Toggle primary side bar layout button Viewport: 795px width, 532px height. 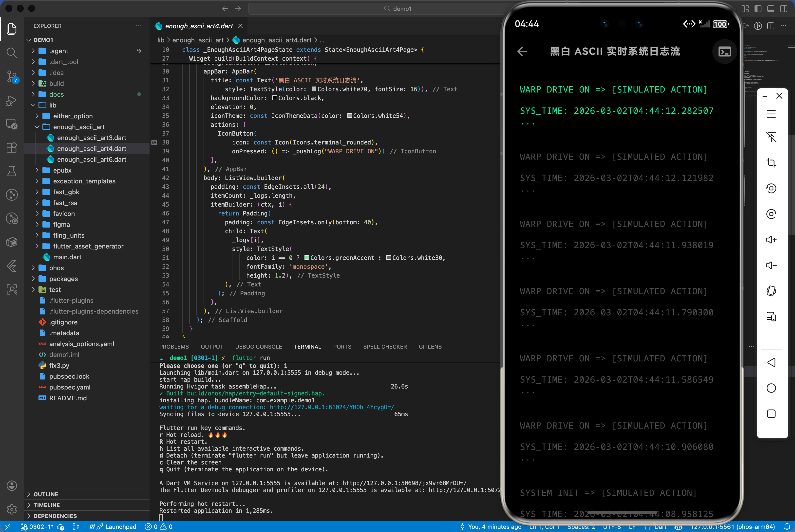click(758, 8)
